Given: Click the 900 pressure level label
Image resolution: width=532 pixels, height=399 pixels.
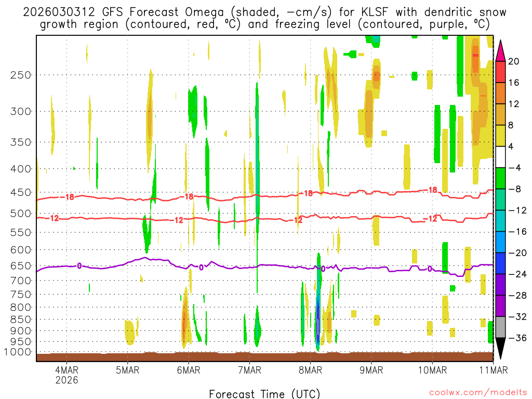Looking at the screenshot, I should tap(21, 331).
